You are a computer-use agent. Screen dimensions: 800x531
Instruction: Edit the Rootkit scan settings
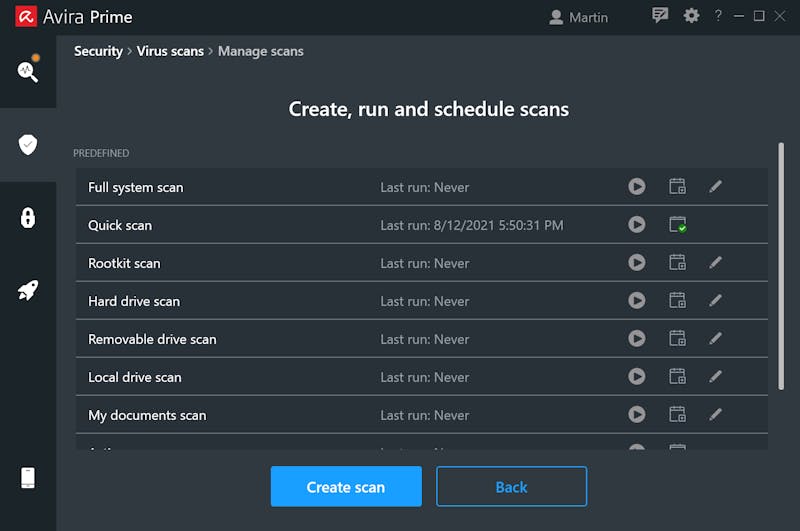pos(715,263)
